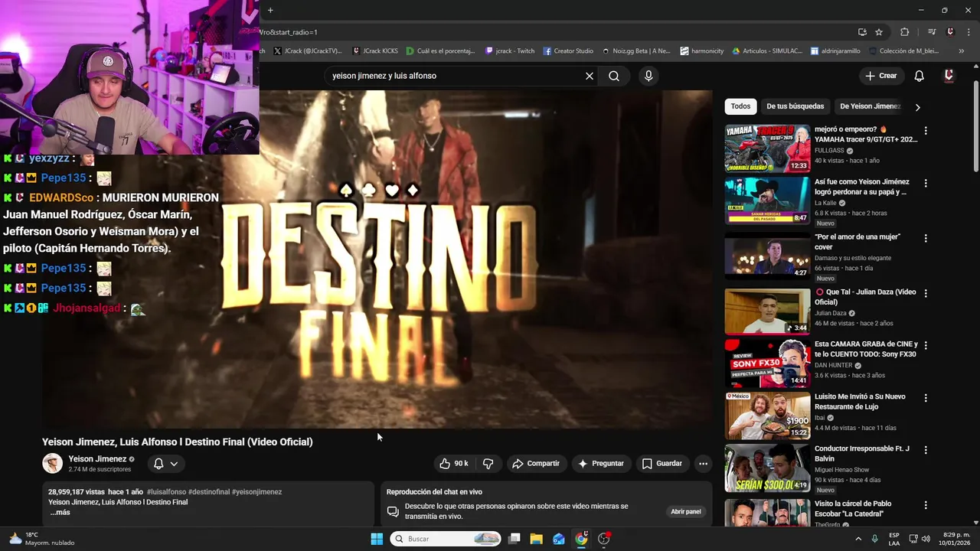Image resolution: width=980 pixels, height=551 pixels.
Task: Open subscription notification bell dropdown
Action: 166,464
